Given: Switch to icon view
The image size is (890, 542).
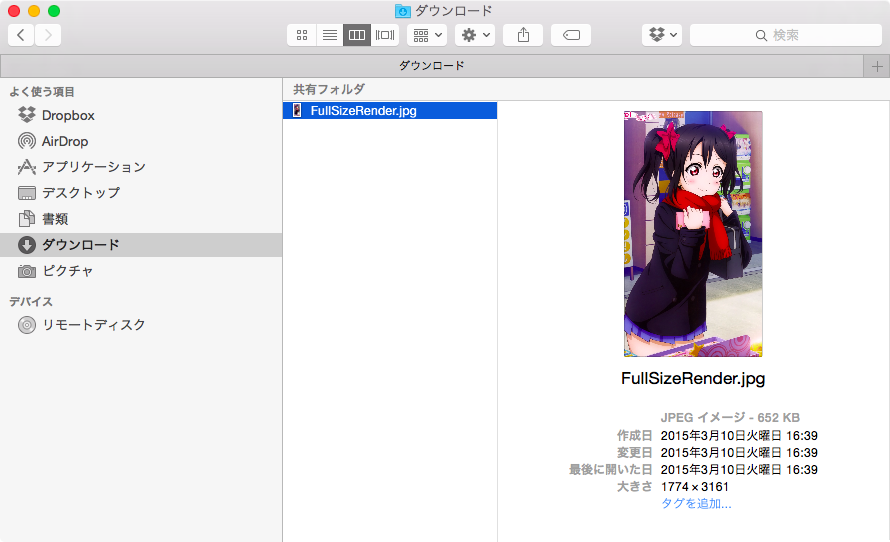Looking at the screenshot, I should pyautogui.click(x=302, y=35).
